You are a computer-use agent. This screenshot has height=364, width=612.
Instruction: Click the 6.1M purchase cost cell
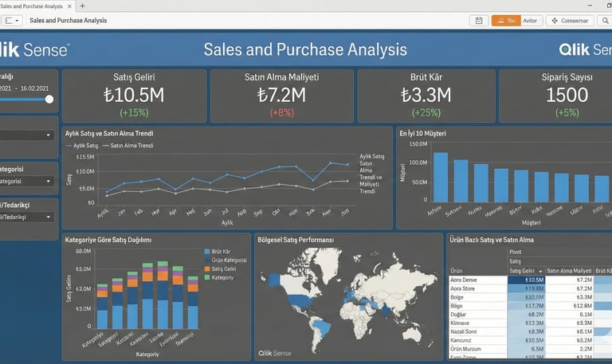pos(570,315)
